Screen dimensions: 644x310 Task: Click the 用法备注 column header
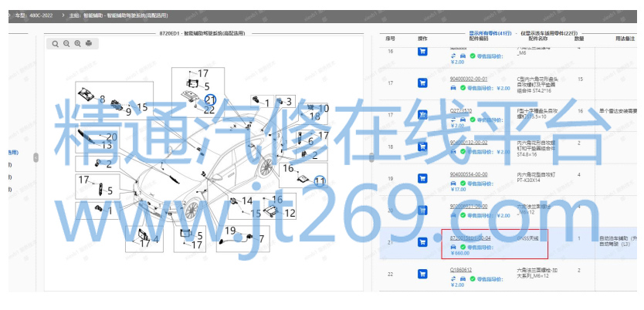(625, 39)
